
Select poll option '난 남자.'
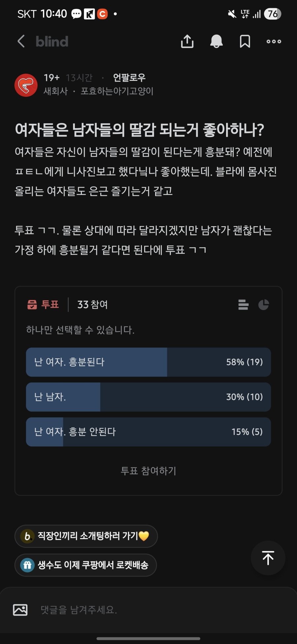click(x=148, y=397)
